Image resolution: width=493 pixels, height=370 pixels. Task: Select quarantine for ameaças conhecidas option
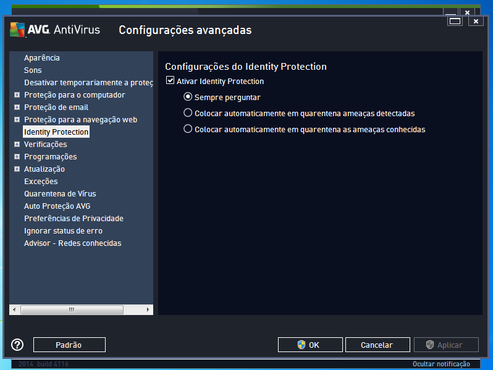tap(188, 129)
